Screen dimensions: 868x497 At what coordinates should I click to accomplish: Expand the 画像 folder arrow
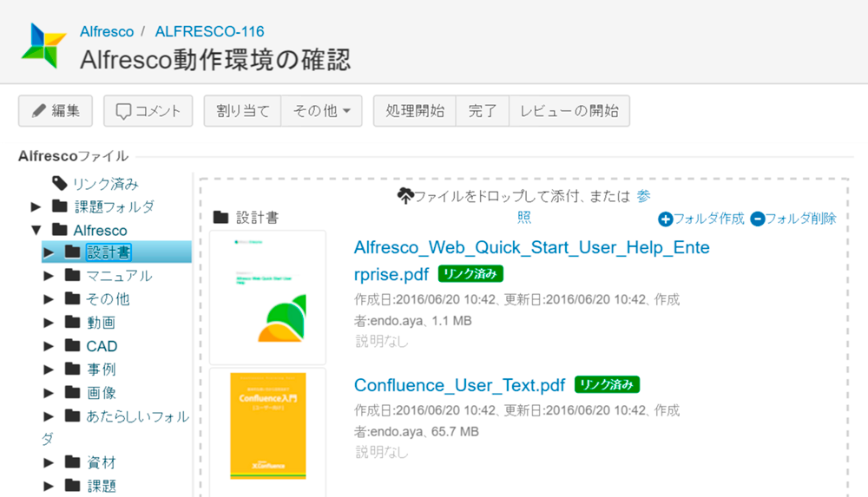[x=49, y=392]
